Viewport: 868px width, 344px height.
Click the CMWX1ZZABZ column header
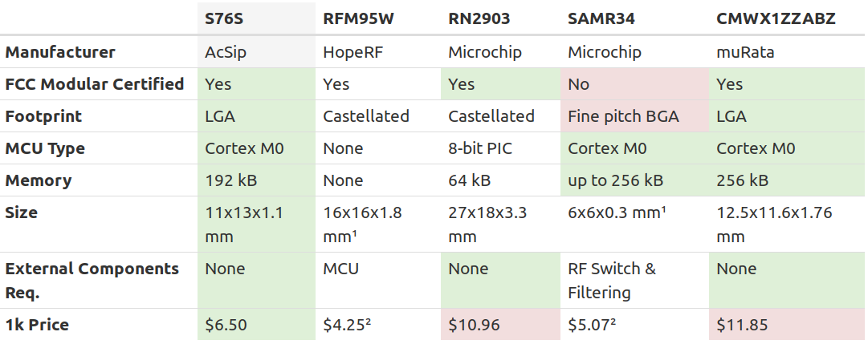(x=787, y=18)
